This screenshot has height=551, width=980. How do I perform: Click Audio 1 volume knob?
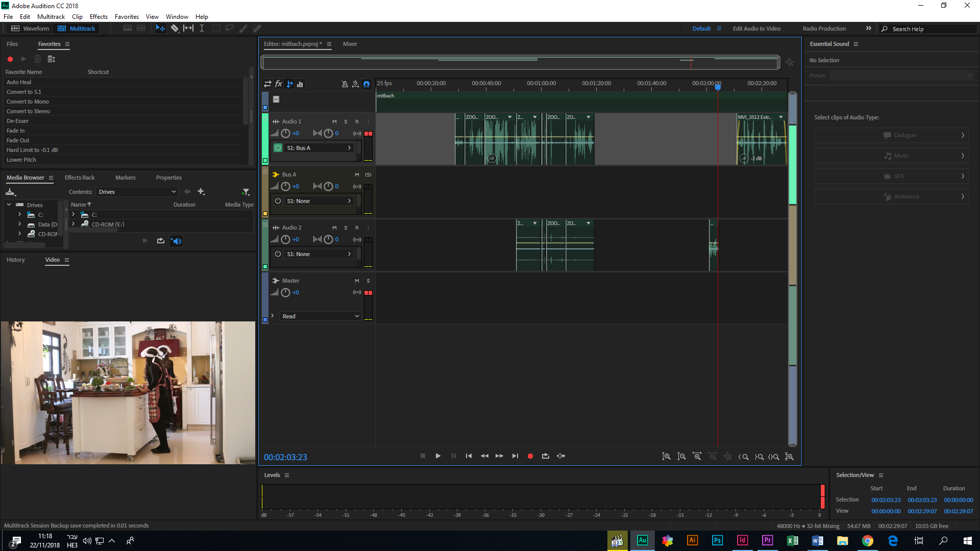click(x=285, y=134)
